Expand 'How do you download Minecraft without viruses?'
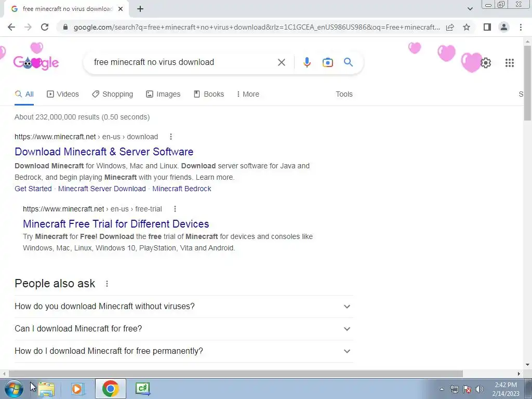 (x=183, y=307)
